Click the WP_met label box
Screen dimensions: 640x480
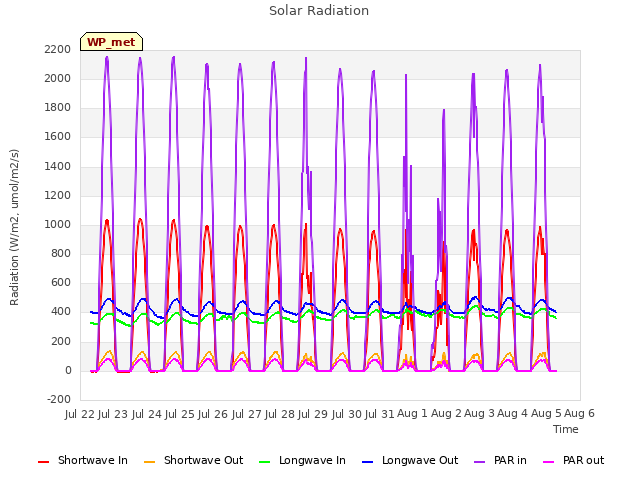(111, 42)
